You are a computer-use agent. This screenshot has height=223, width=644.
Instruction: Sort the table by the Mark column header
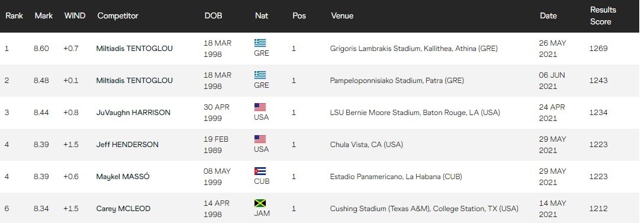(44, 15)
